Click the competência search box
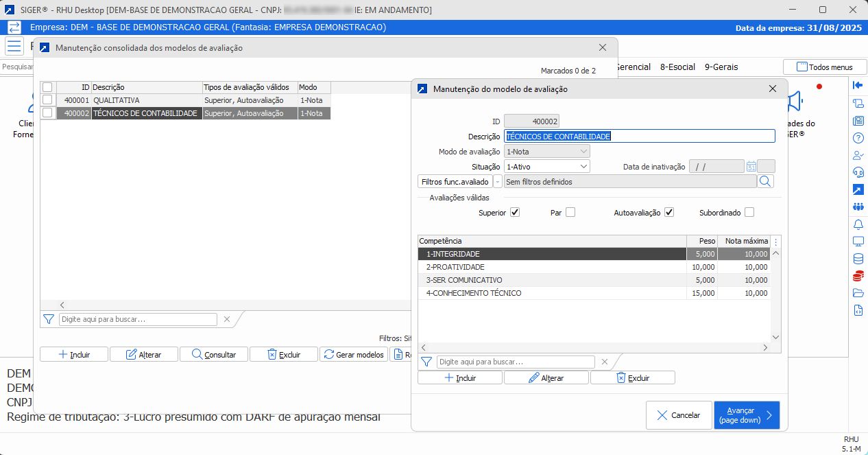 tap(516, 362)
